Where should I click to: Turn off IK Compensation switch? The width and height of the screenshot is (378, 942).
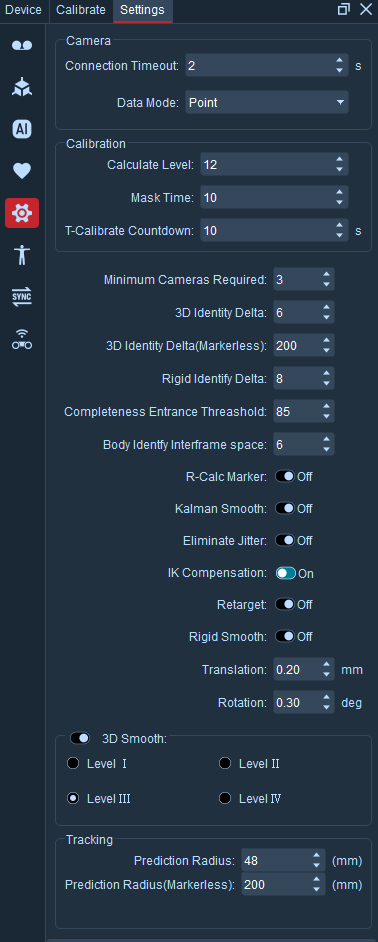tap(285, 573)
